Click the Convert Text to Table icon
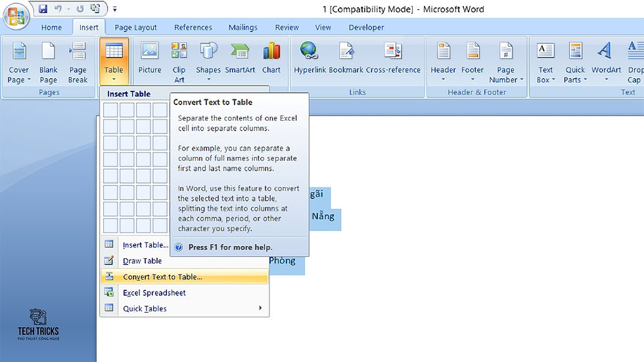 (109, 276)
